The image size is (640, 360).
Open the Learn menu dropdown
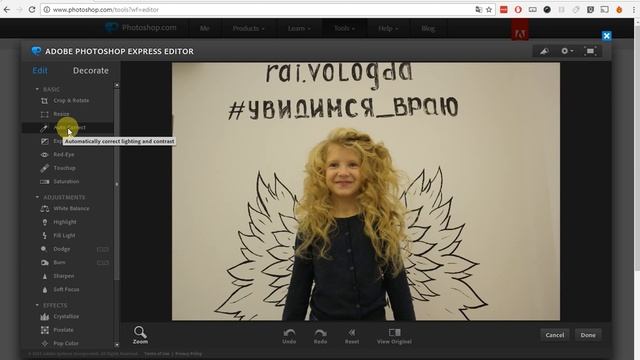299,28
